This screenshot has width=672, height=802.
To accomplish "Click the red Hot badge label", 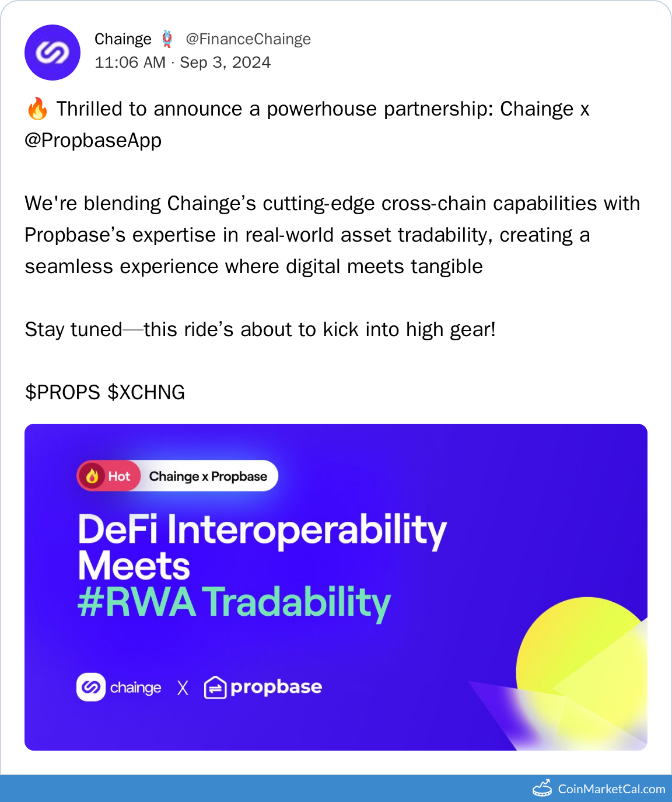I will (119, 476).
